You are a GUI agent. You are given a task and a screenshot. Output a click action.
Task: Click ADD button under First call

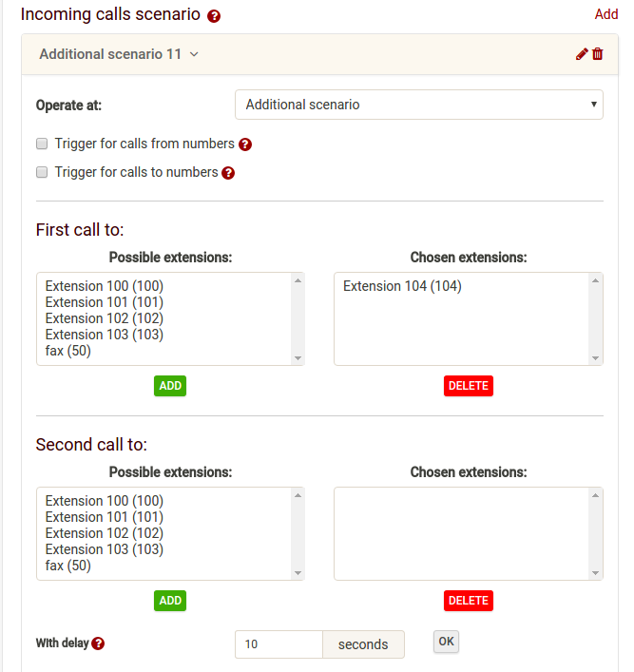click(170, 386)
